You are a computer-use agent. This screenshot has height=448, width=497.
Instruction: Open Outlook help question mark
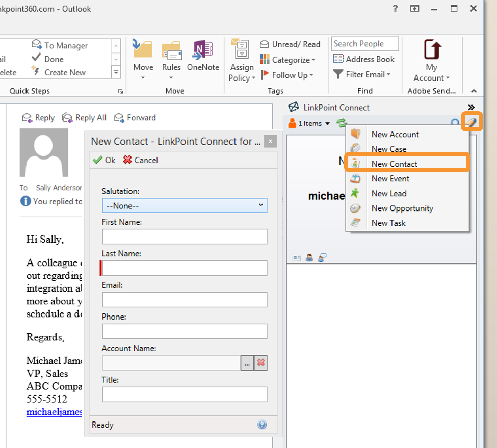[395, 8]
